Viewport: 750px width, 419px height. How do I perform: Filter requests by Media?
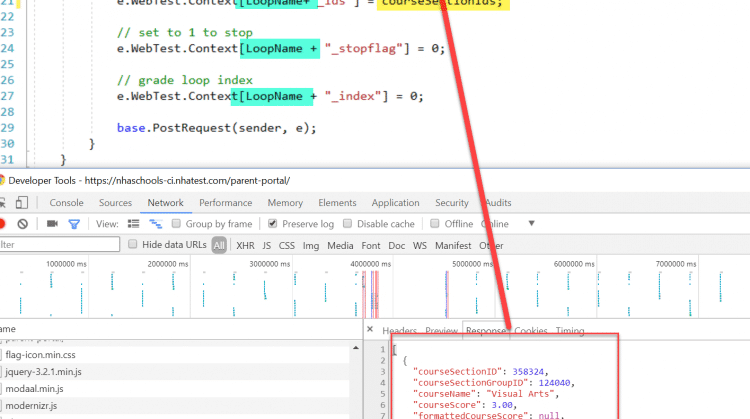[x=340, y=245]
